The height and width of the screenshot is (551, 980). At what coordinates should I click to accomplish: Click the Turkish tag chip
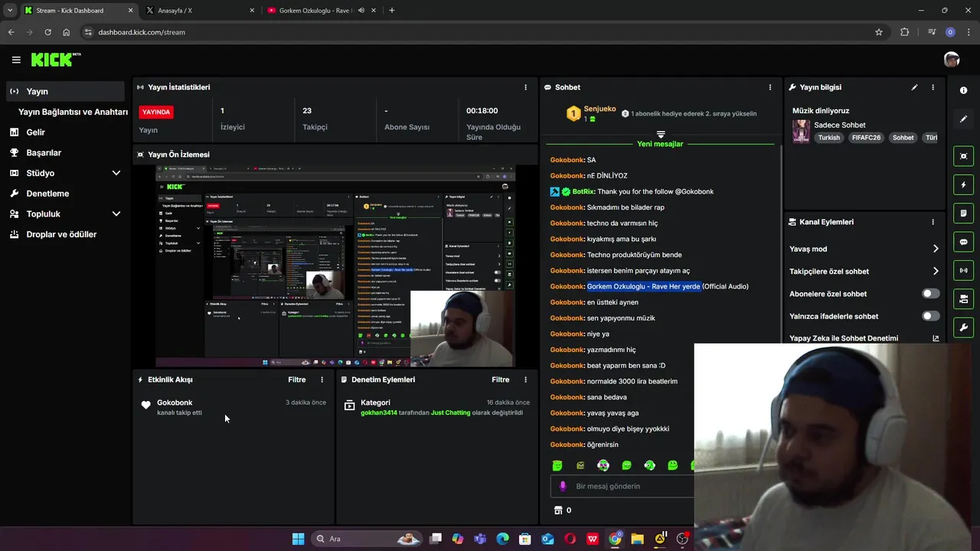(x=829, y=138)
